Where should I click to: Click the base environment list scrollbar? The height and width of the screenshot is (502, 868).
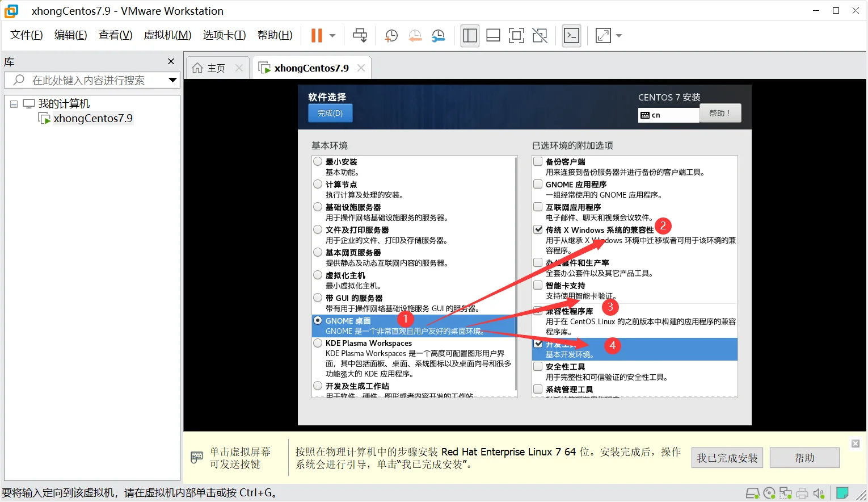[516, 273]
